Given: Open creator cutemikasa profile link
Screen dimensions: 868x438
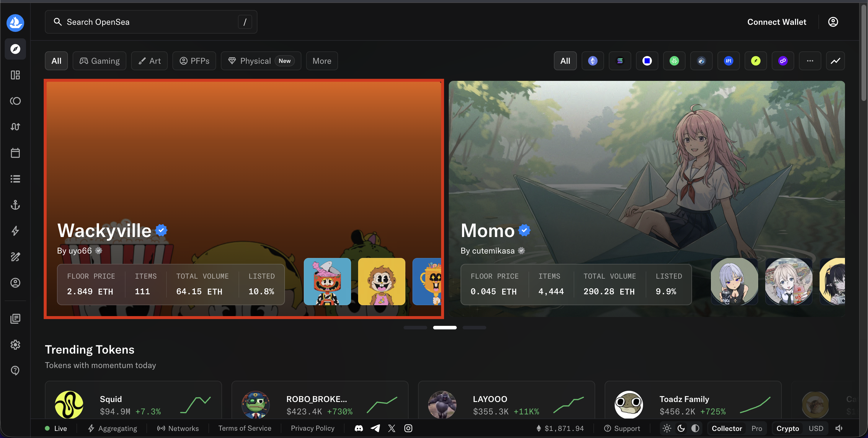Looking at the screenshot, I should coord(493,251).
